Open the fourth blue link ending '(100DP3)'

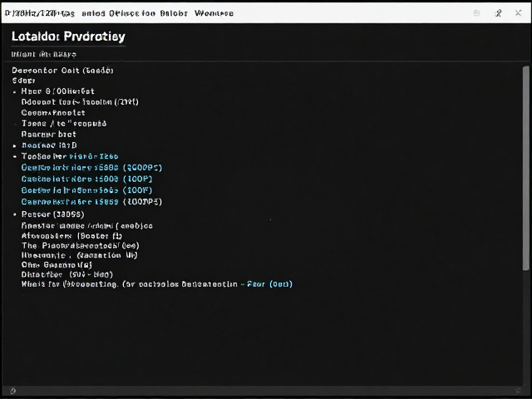[91, 201]
